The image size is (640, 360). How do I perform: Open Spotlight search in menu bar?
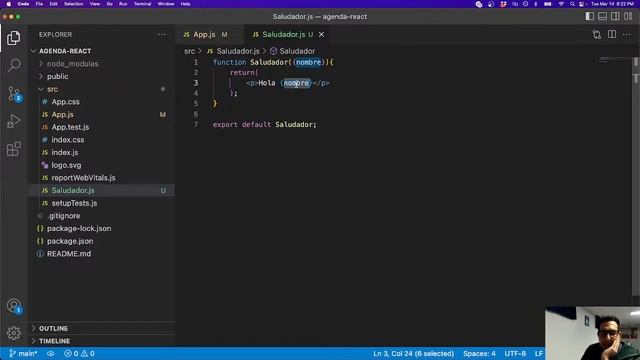tap(572, 4)
